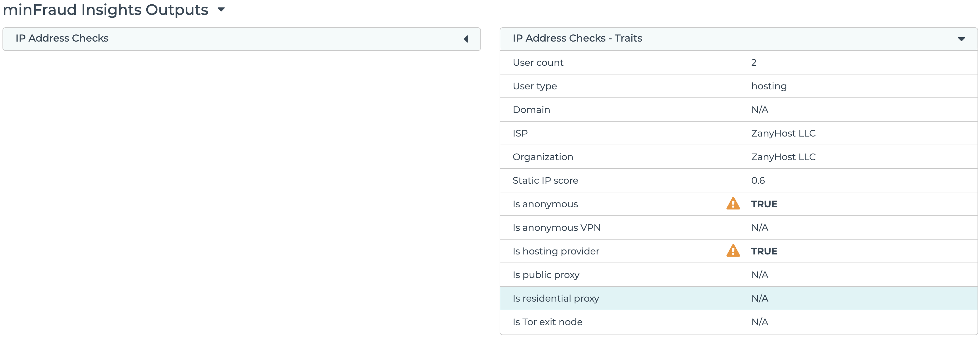Click the minFraud Insights Outputs heading
The image size is (980, 337).
click(105, 10)
